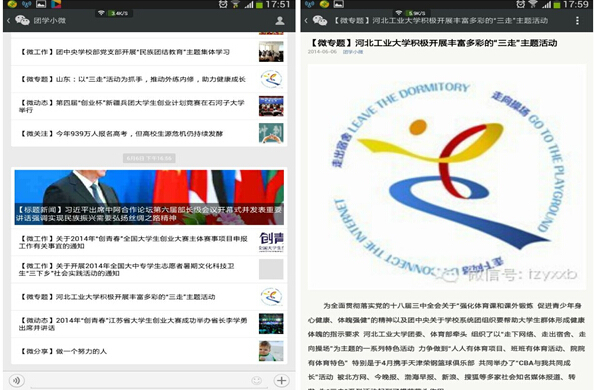Viewport: 594px width, 390px height.
Task: Tap the back arrow in article header
Action: tap(306, 20)
